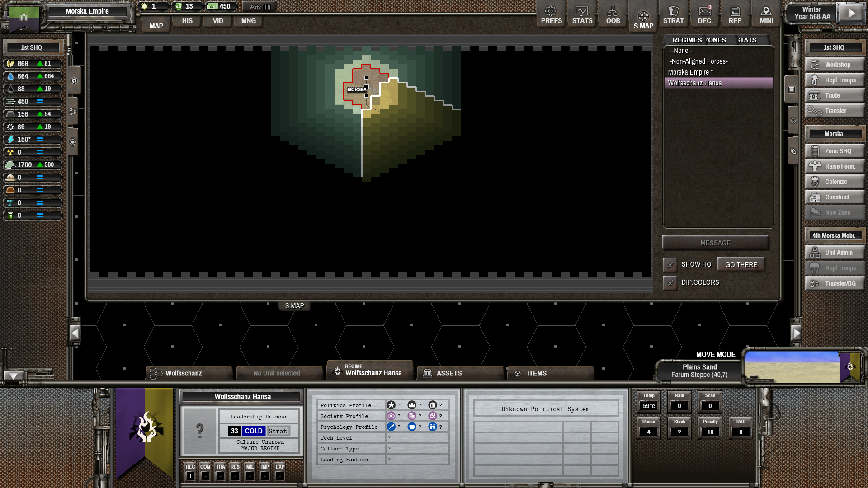
Task: Open the STRAT. cards icon
Action: 674,14
